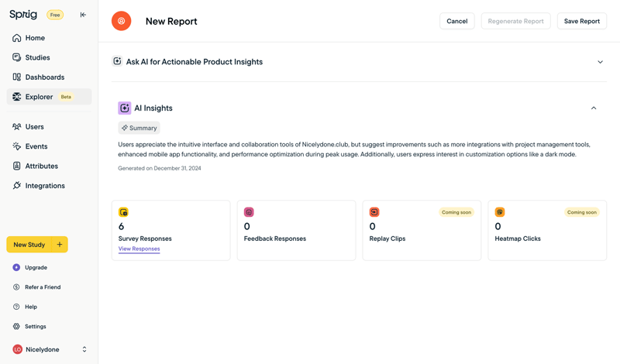Click the Events sparkle cursor icon
The image size is (620, 364).
[16, 146]
